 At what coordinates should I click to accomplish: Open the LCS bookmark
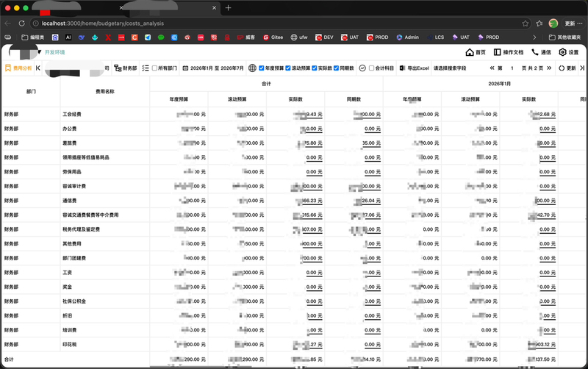[x=435, y=37]
